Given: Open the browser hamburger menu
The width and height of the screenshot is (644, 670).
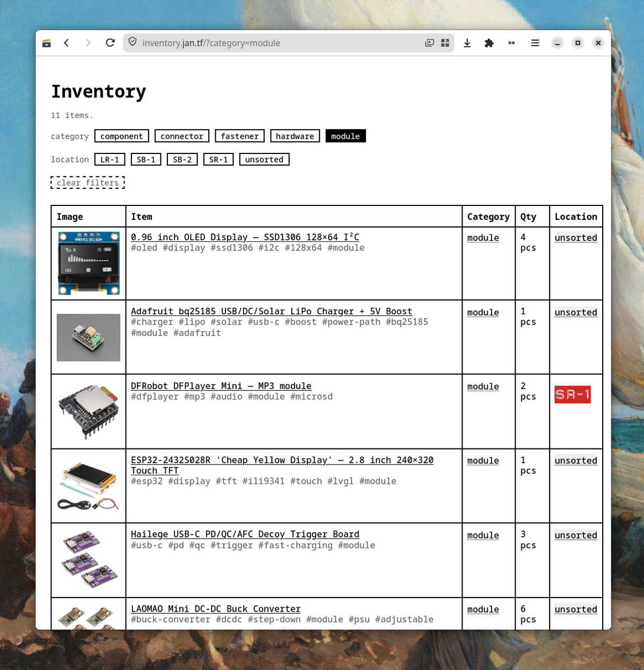Looking at the screenshot, I should (x=535, y=43).
